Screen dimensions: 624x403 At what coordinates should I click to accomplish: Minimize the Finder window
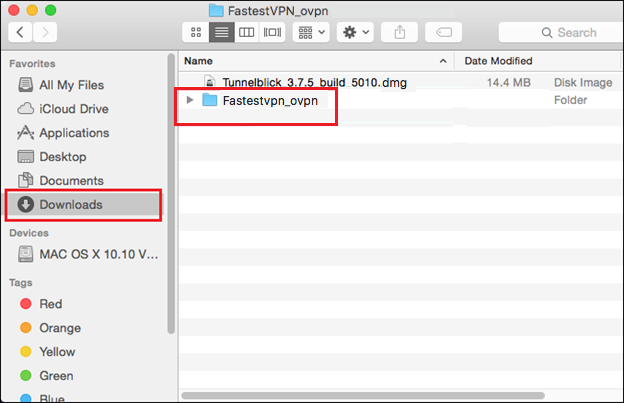(x=32, y=10)
